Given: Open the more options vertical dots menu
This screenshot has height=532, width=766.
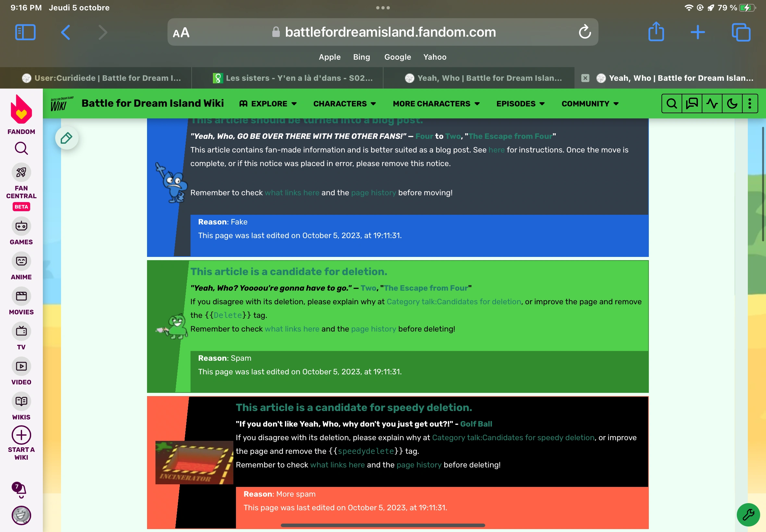Looking at the screenshot, I should [749, 104].
